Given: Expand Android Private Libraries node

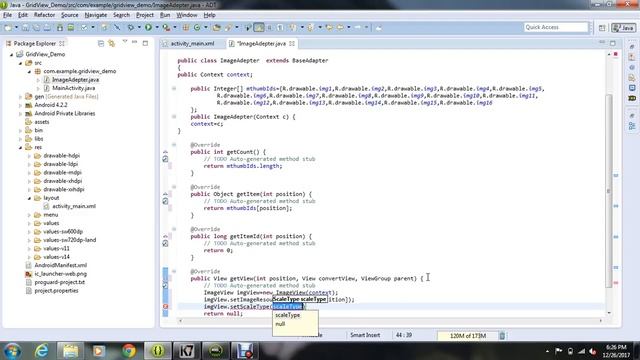Looking at the screenshot, I should 20,113.
